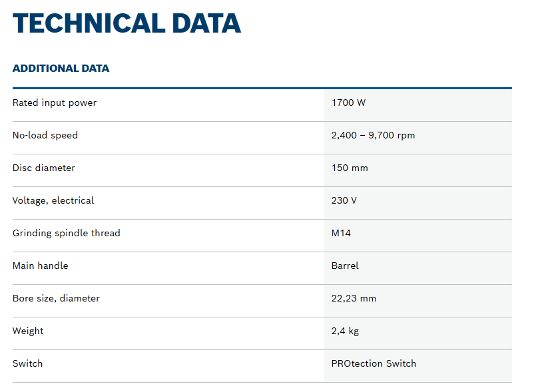Click the TECHNICAL DATA heading
536x392 pixels.
click(x=127, y=23)
